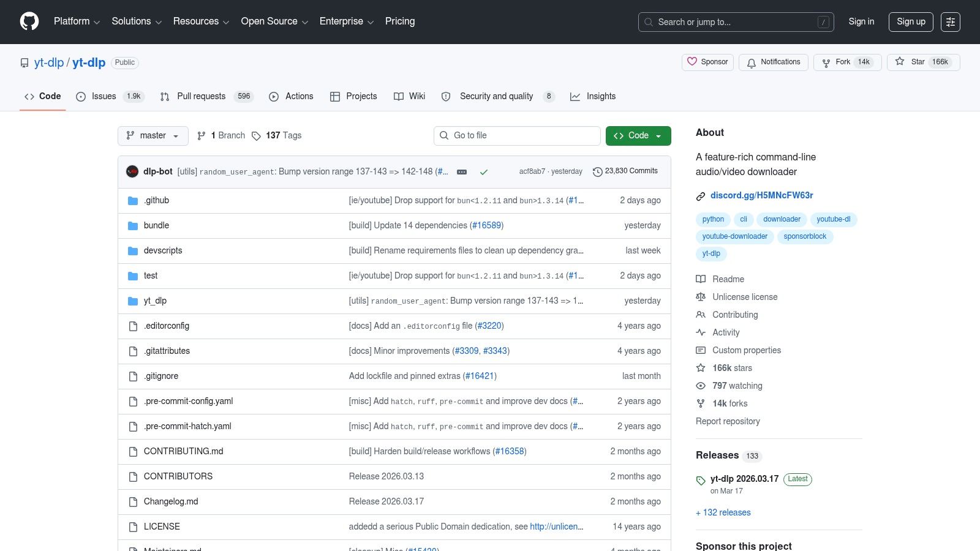Viewport: 980px width, 551px height.
Task: Select the youtube-downloader topic tag
Action: pyautogui.click(x=735, y=236)
